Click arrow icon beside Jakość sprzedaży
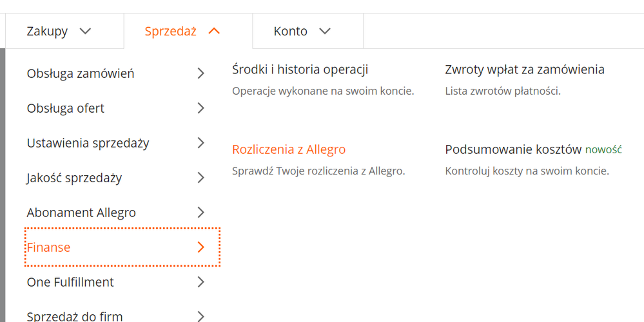Screen dimensions: 644x322 [200, 178]
